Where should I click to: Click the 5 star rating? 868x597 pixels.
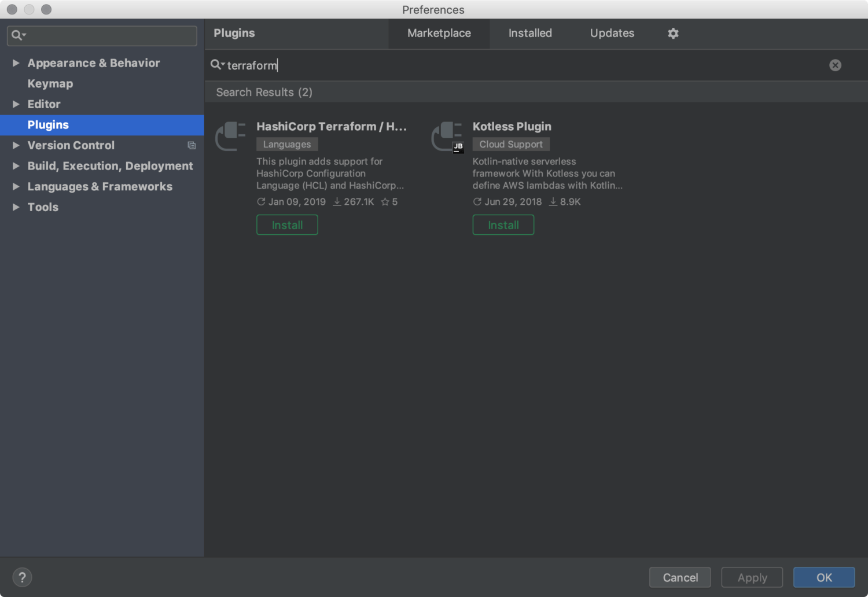(389, 202)
